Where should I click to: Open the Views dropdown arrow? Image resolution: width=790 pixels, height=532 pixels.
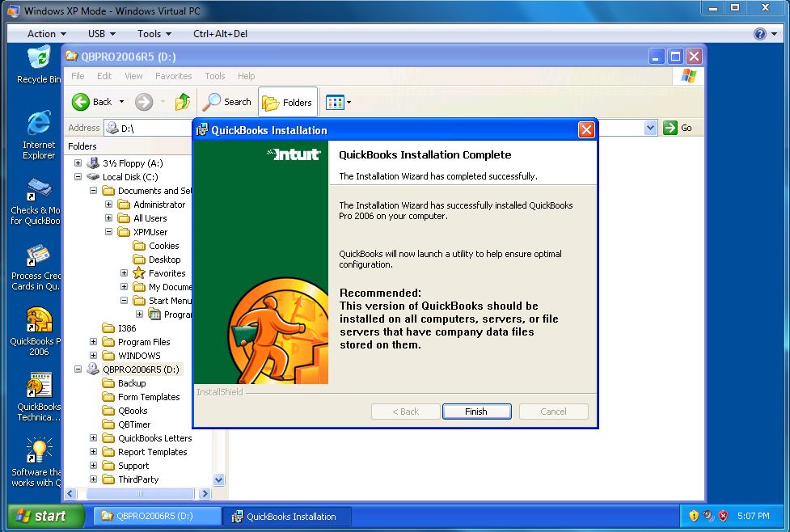[349, 102]
